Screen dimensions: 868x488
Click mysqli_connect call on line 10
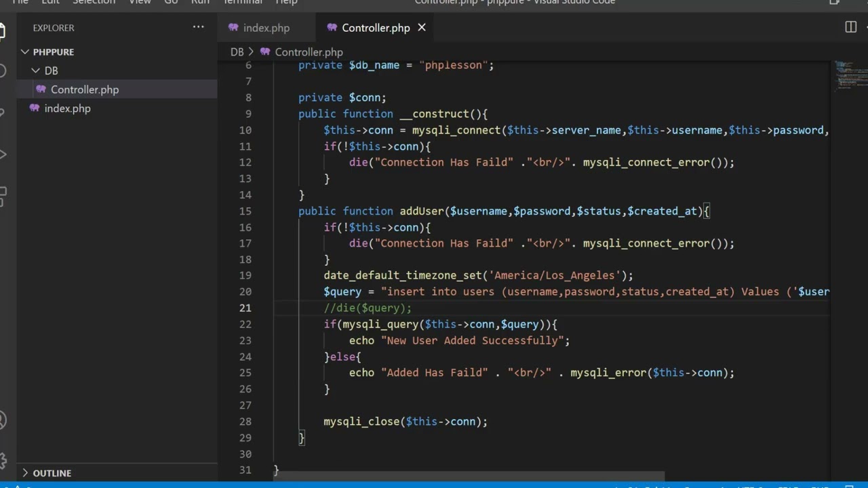pyautogui.click(x=456, y=130)
